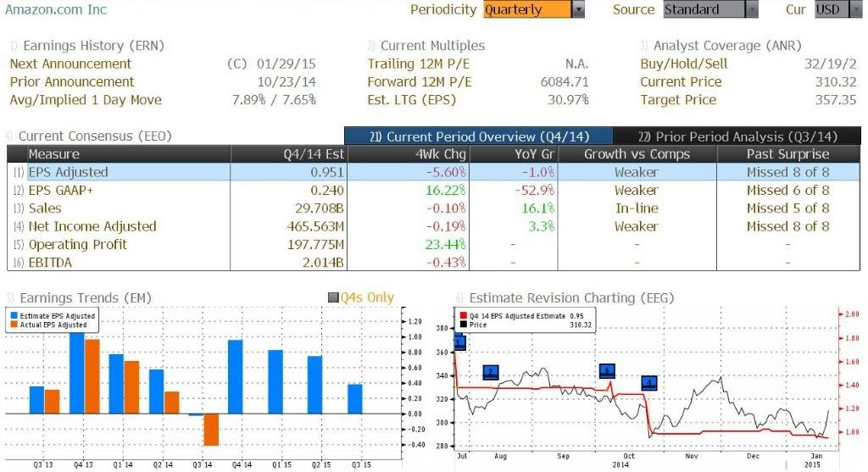Click Est. LTG (EPS) value 30.97%
The height and width of the screenshot is (472, 868).
(568, 100)
